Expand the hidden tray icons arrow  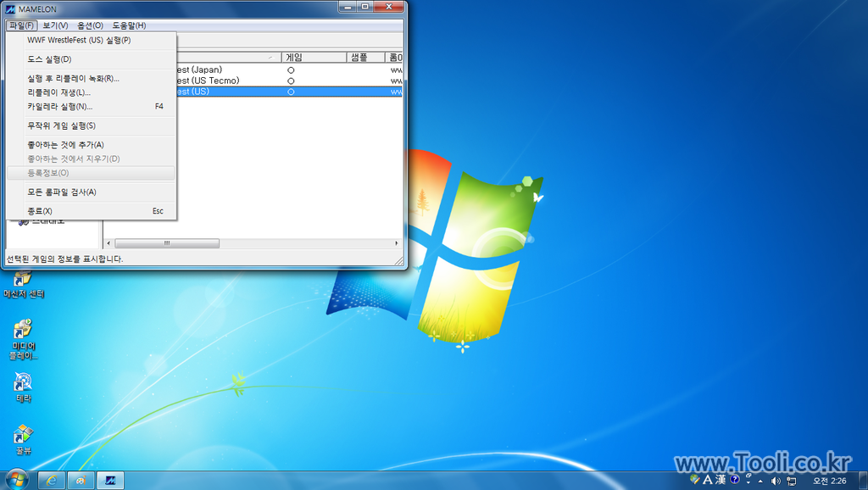point(760,481)
